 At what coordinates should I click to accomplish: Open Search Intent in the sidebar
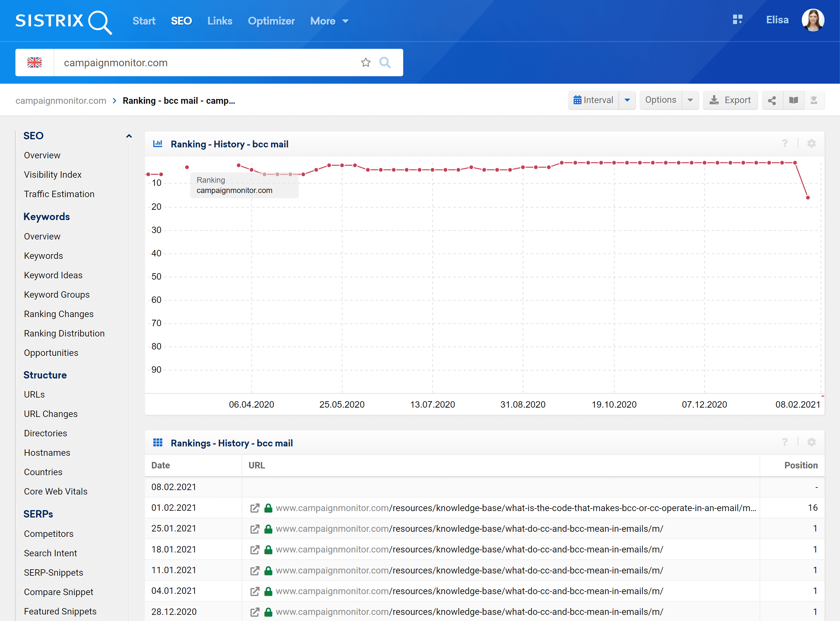pyautogui.click(x=50, y=553)
